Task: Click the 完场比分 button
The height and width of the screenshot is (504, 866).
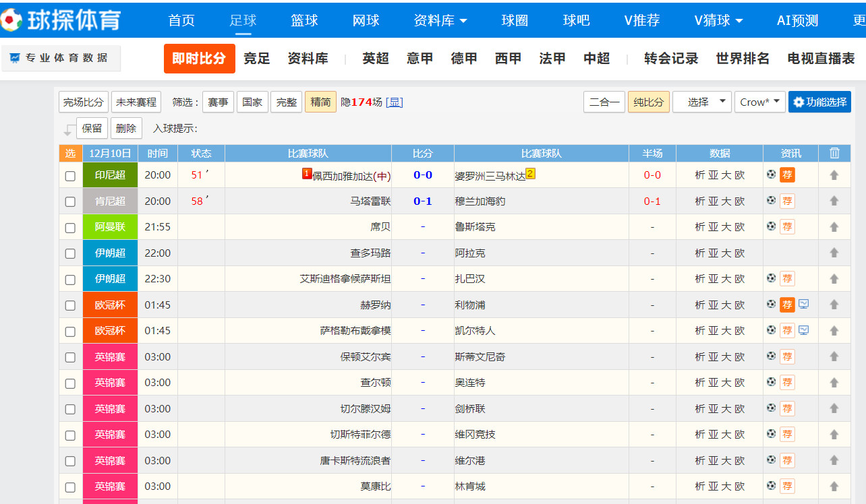Action: pos(84,102)
